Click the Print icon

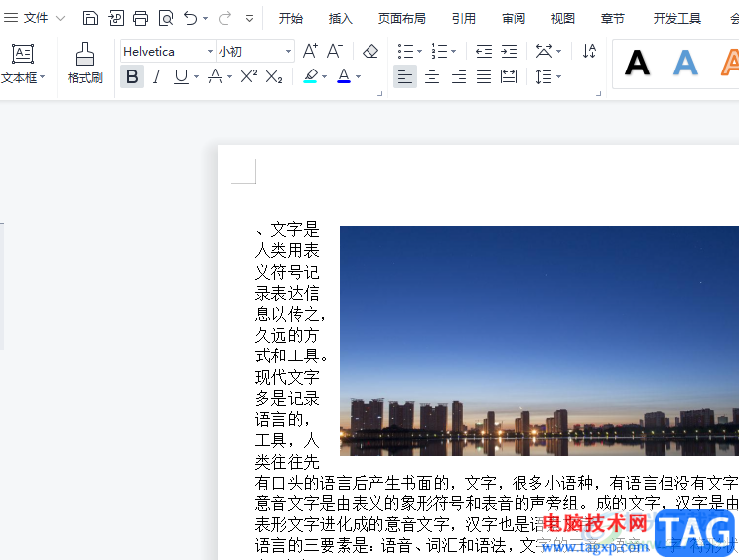[x=140, y=18]
